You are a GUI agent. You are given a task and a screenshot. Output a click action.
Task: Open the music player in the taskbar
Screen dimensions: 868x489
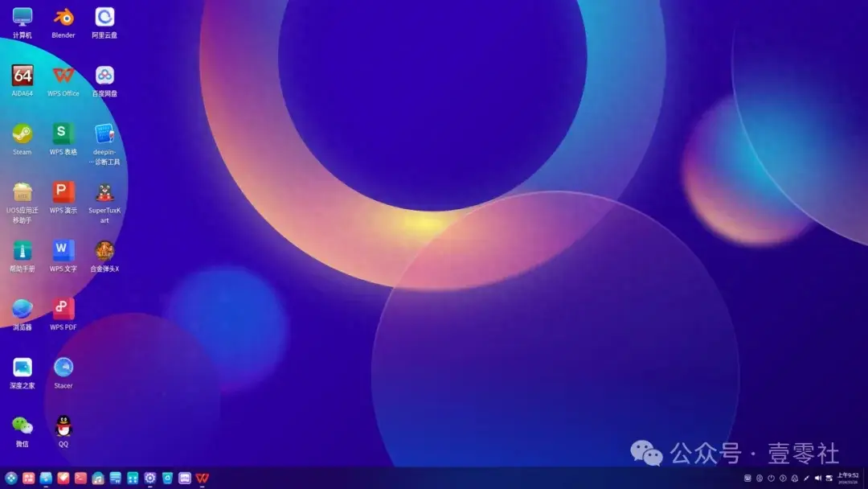(x=98, y=478)
